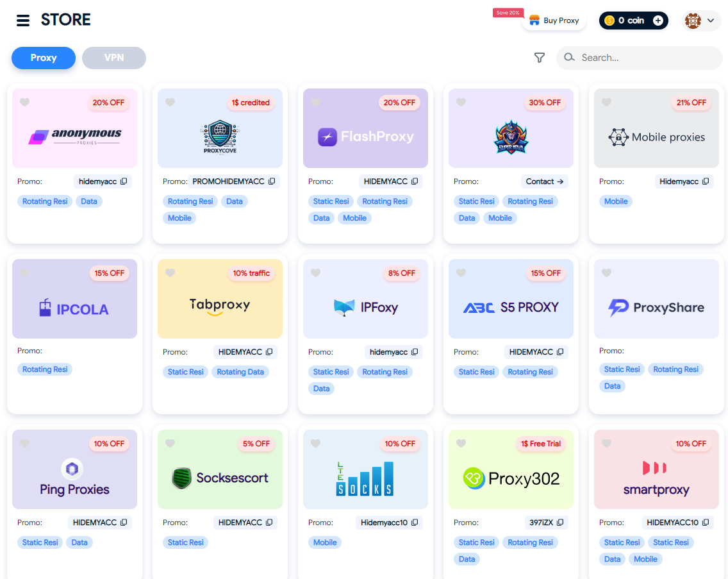Click the 30% OFF badge on Super Nova

545,103
